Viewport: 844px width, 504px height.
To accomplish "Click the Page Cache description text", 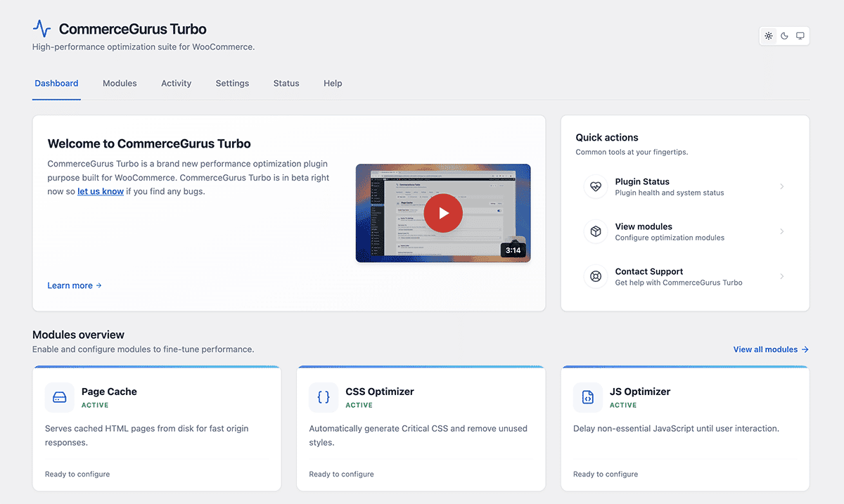I will click(146, 436).
